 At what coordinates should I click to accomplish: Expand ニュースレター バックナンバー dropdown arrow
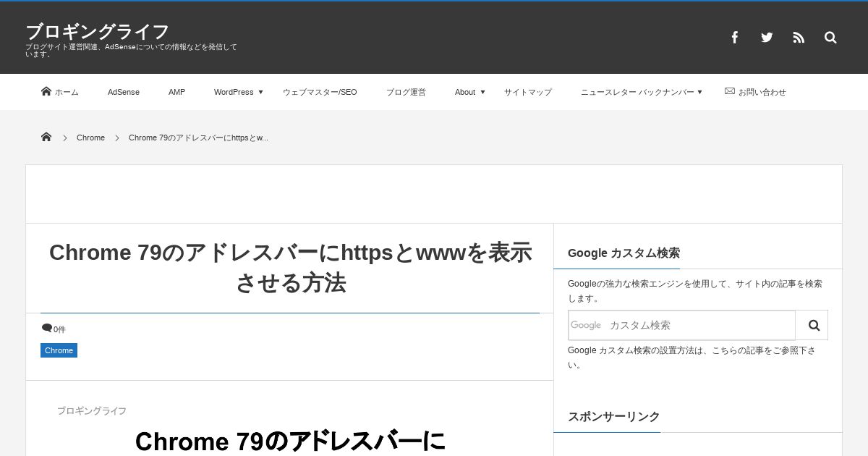(700, 92)
